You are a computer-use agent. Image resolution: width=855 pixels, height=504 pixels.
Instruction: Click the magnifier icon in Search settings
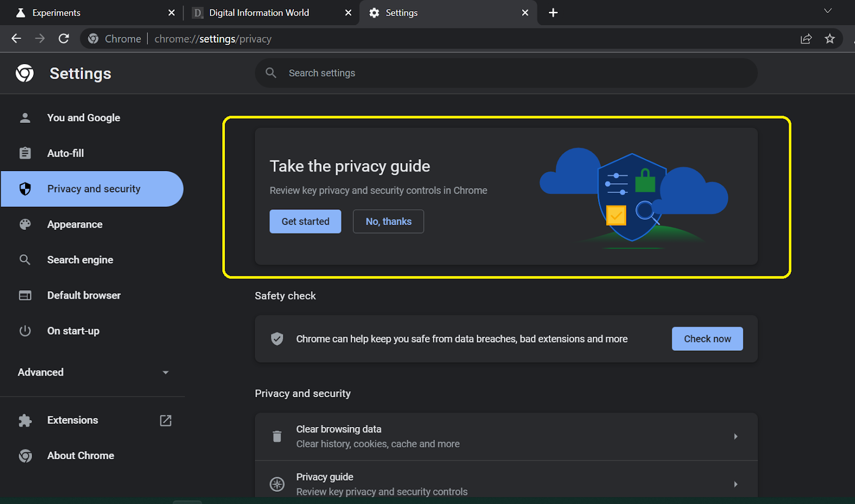[271, 73]
